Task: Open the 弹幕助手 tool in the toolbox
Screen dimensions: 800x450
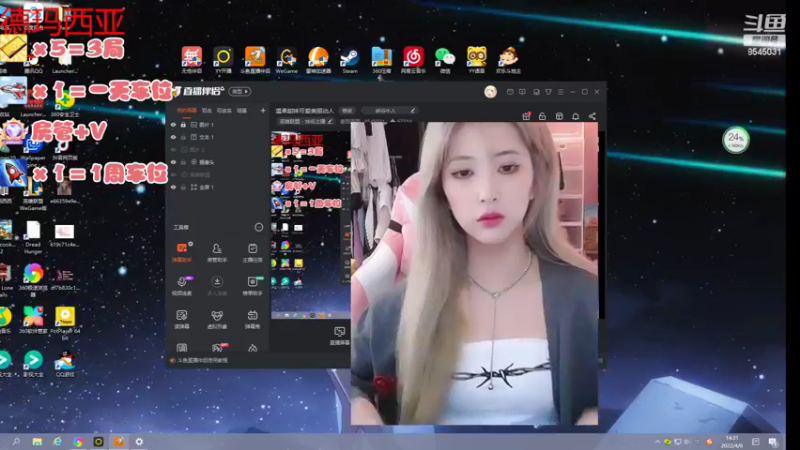Action: pos(182,252)
